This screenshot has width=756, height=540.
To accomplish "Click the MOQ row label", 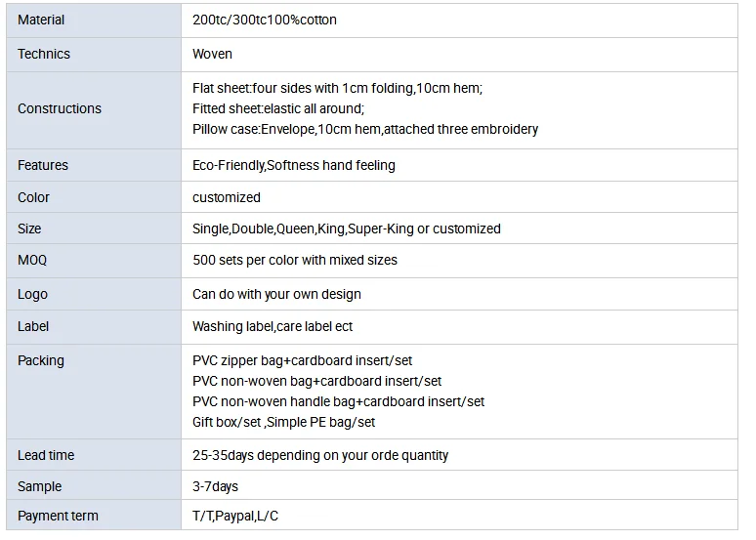I will 32,261.
